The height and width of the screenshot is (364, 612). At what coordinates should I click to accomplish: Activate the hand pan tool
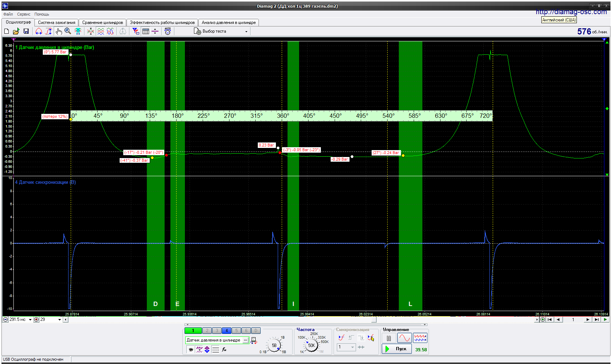click(x=58, y=32)
